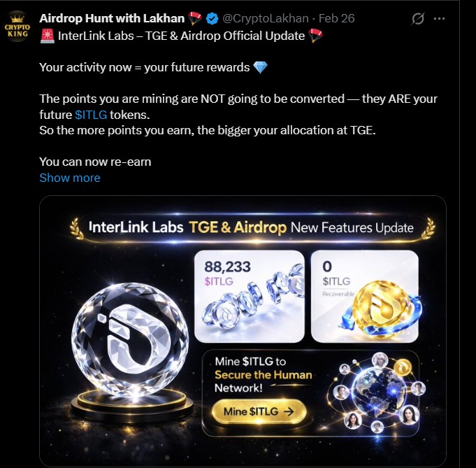This screenshot has height=468, width=476.
Task: Select the 88,233 $ITLG balance card
Action: [250, 297]
